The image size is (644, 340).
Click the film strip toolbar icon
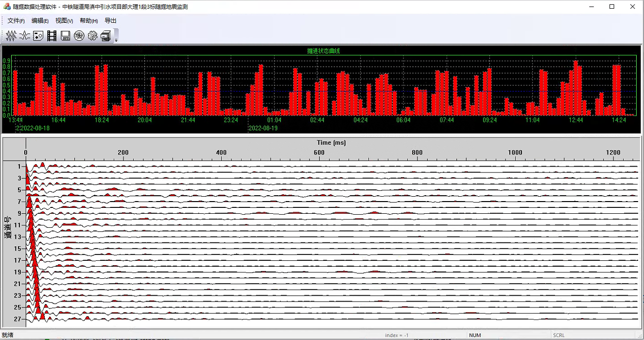point(52,35)
